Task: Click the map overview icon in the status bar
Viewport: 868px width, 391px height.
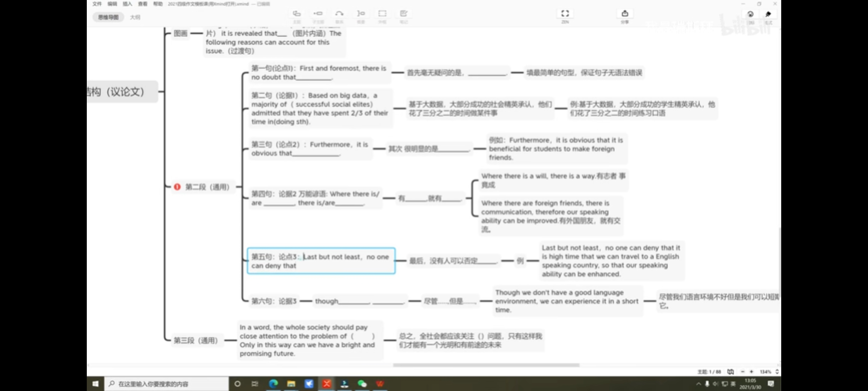Action: coord(730,372)
